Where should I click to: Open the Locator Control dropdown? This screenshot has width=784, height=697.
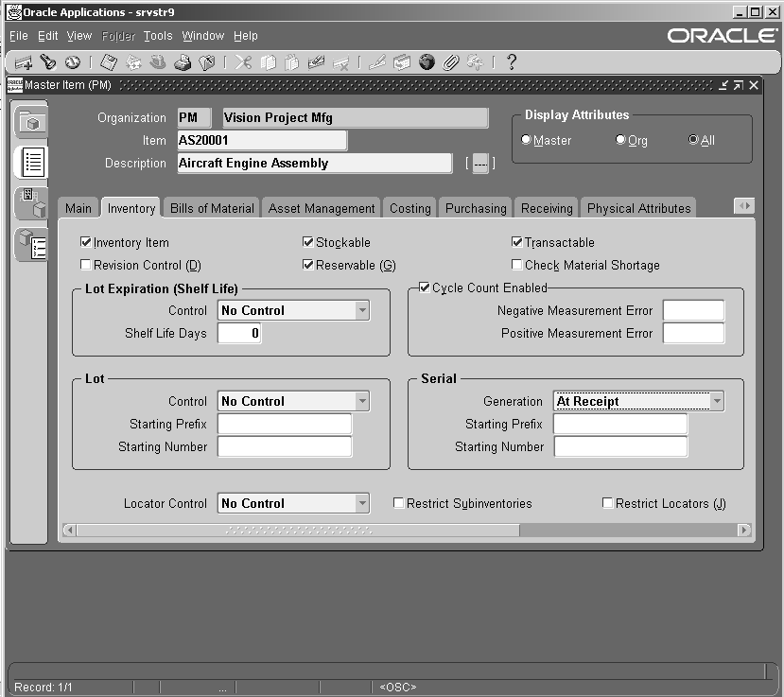coord(362,503)
